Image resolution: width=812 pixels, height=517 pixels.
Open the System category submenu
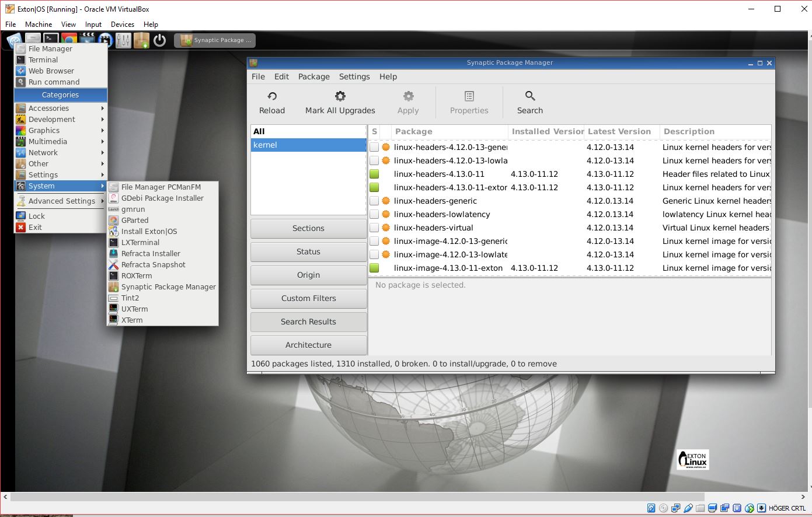(x=61, y=186)
